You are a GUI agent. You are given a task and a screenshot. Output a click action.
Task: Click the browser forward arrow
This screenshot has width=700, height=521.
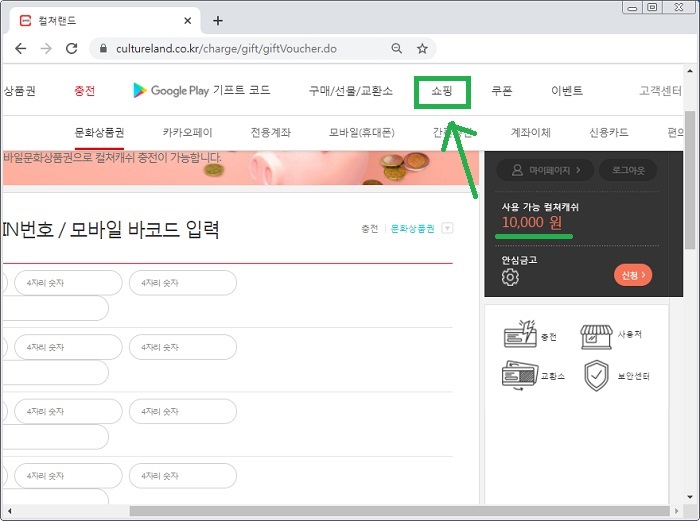click(x=46, y=48)
